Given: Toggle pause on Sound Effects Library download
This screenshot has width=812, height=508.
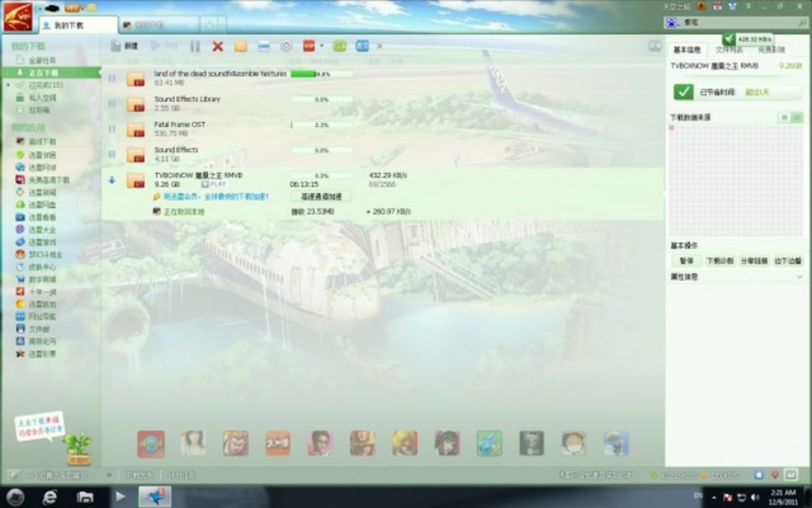Looking at the screenshot, I should [112, 103].
